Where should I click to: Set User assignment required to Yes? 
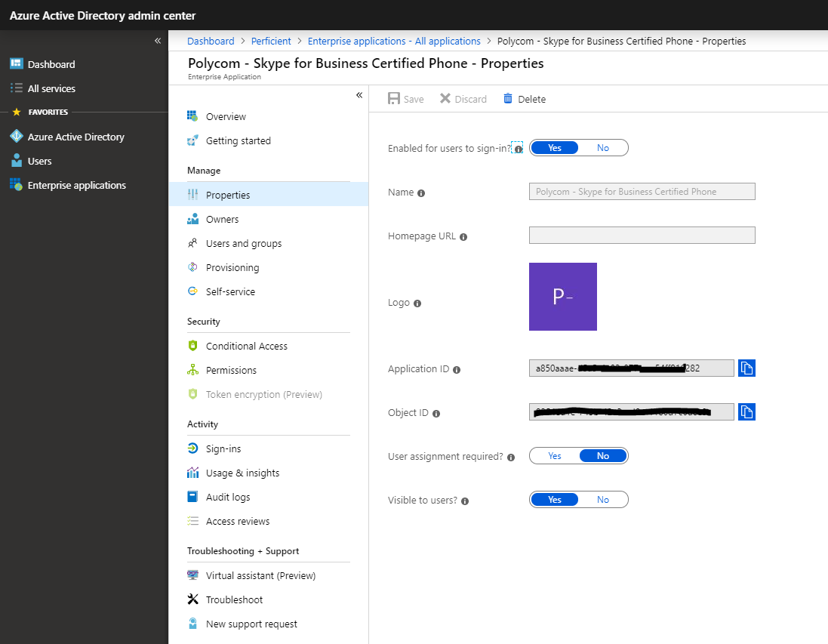(x=555, y=456)
